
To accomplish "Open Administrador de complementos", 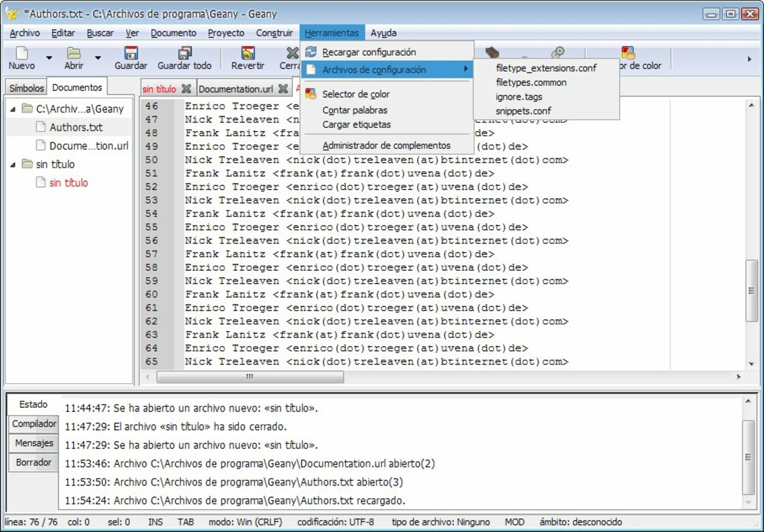I will pos(387,146).
